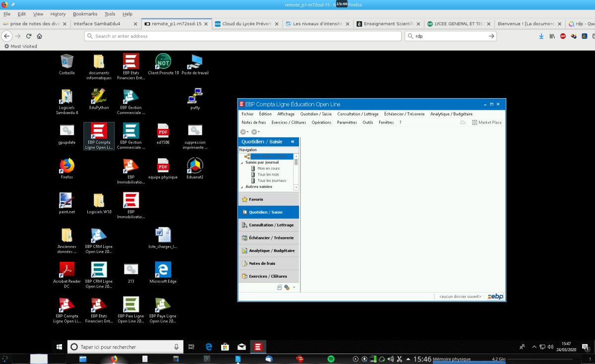
Task: Open the Outils menu in EBP
Action: (x=368, y=122)
